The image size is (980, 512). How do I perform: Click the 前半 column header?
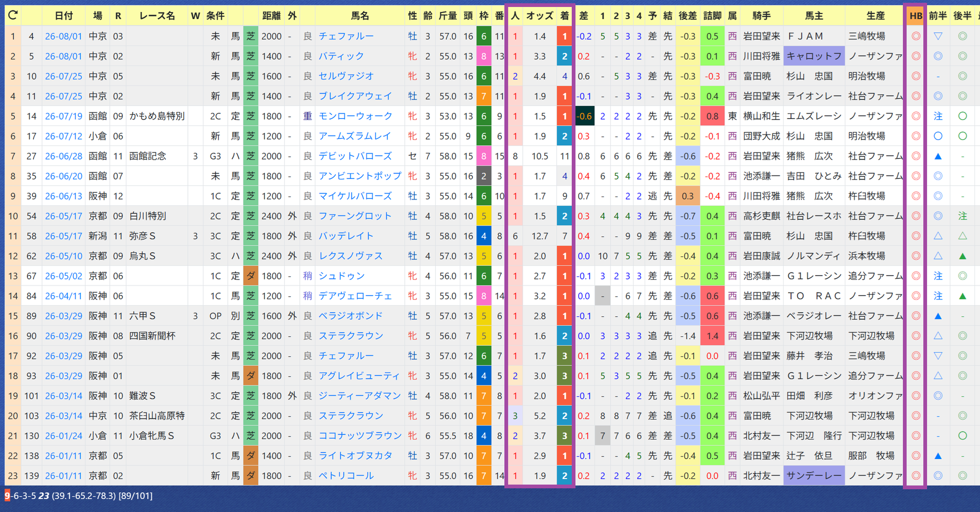click(x=938, y=16)
